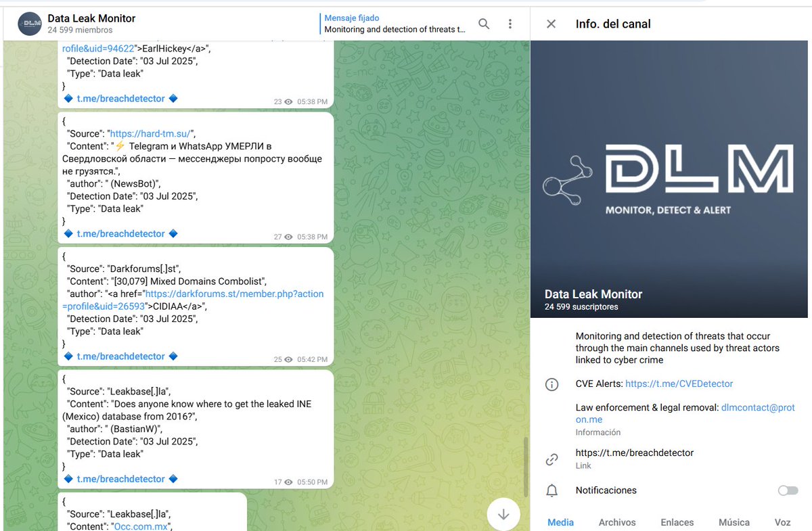Click the Data Leak Monitor avatar in the header
812x531 pixels.
(x=30, y=24)
